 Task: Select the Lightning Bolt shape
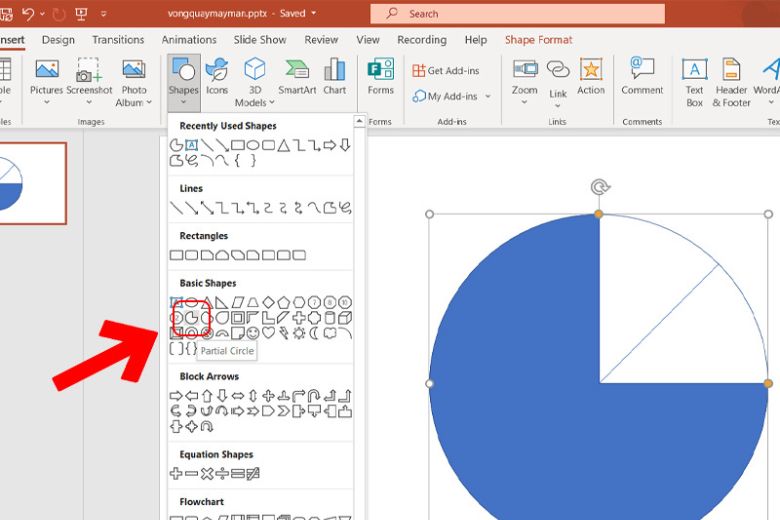click(x=284, y=333)
